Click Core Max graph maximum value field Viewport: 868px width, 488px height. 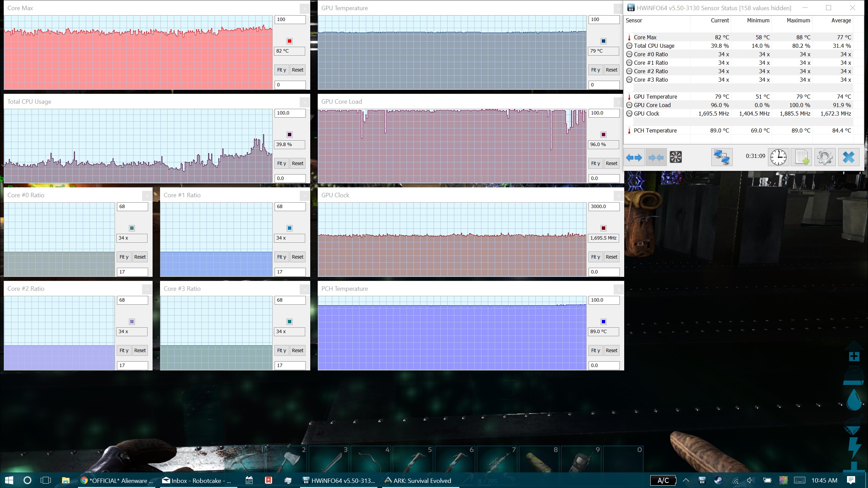(x=290, y=20)
